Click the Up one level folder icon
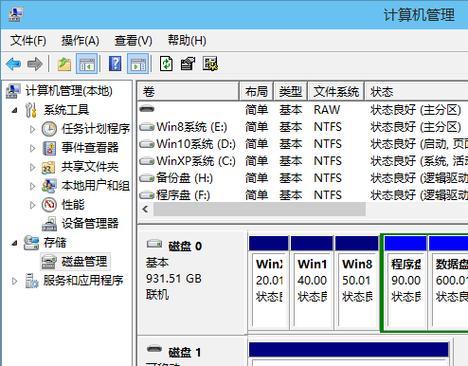 pyautogui.click(x=64, y=63)
